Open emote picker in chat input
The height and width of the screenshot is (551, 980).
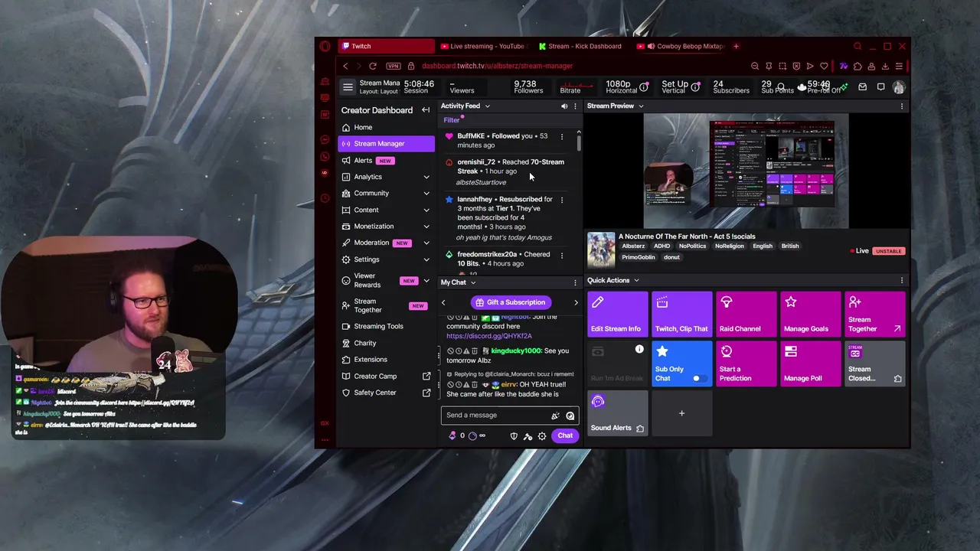point(570,416)
